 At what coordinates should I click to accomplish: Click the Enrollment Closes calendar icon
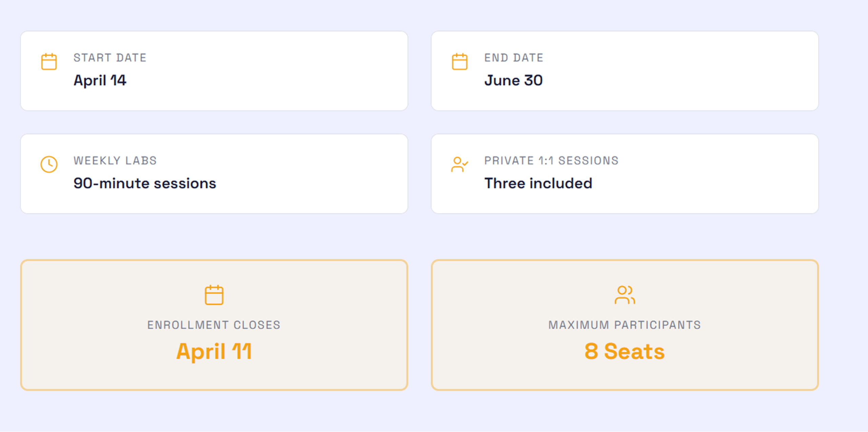214,295
